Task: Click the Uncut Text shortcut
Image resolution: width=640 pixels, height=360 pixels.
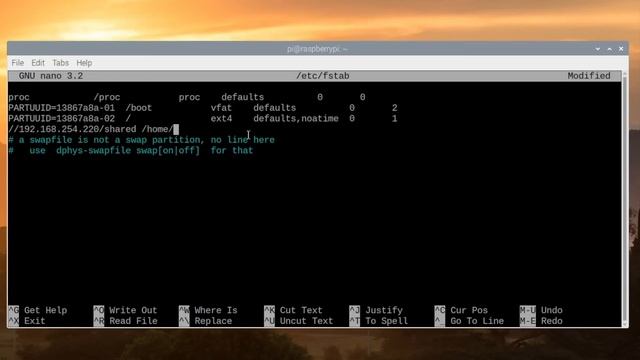Action: point(298,321)
